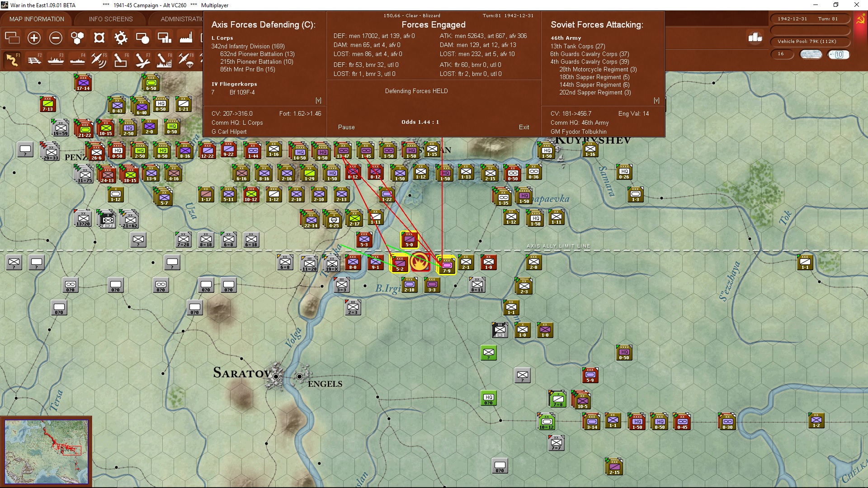The height and width of the screenshot is (488, 868).
Task: Toggle the factory locations icon
Action: coord(186,38)
